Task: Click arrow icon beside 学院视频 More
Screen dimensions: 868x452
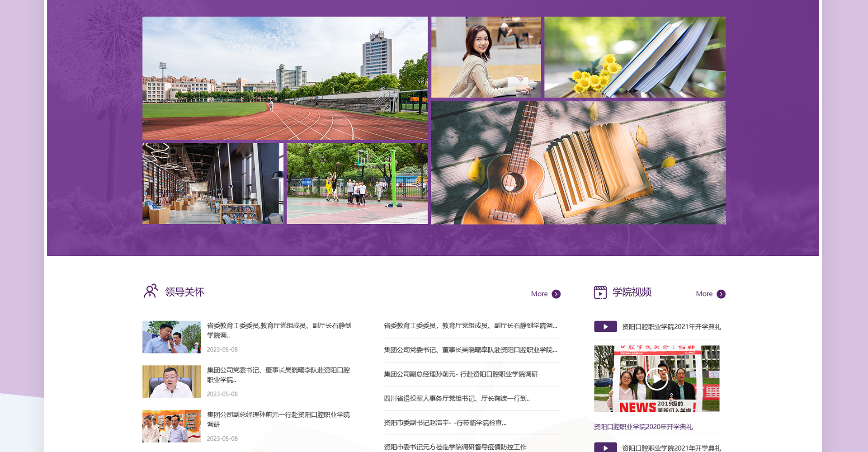Action: pos(721,294)
